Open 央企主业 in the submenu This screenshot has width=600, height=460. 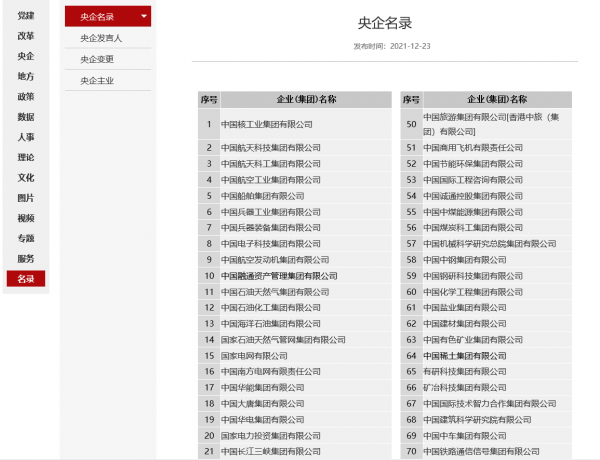tap(97, 81)
